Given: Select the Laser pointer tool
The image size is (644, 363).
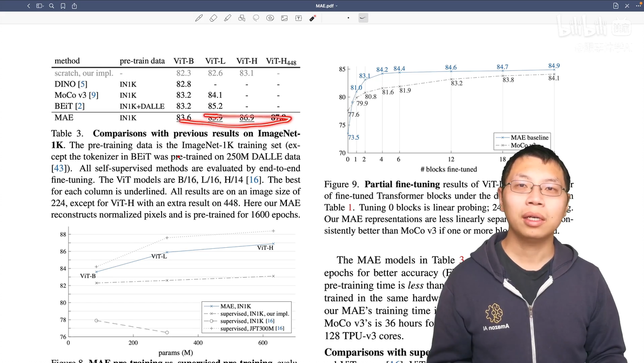Looking at the screenshot, I should 313,18.
